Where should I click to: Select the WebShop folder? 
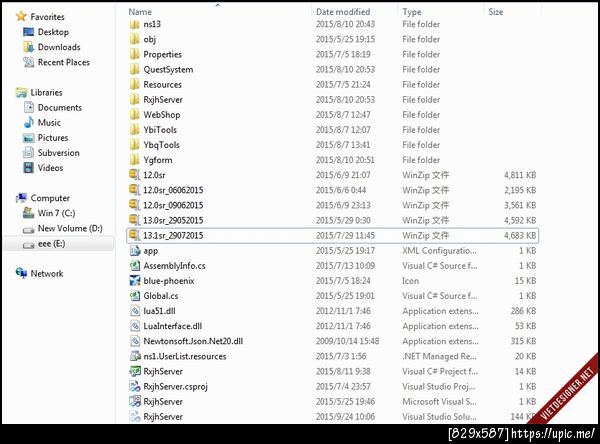click(161, 114)
